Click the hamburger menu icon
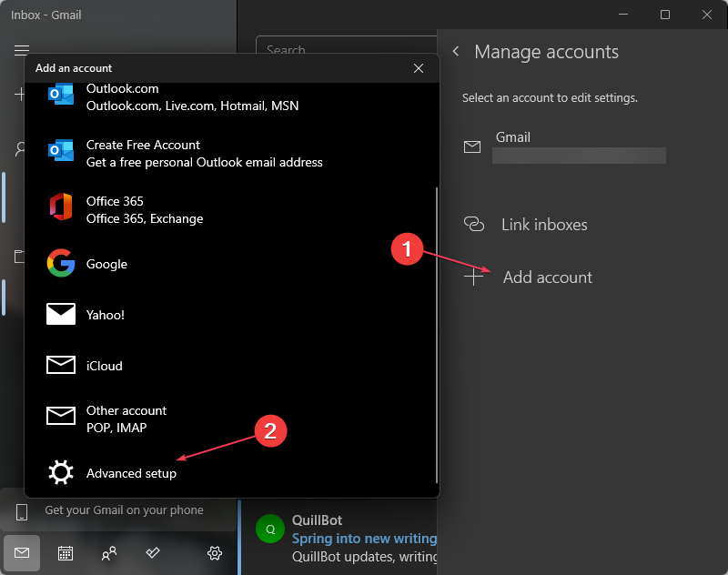 click(22, 50)
